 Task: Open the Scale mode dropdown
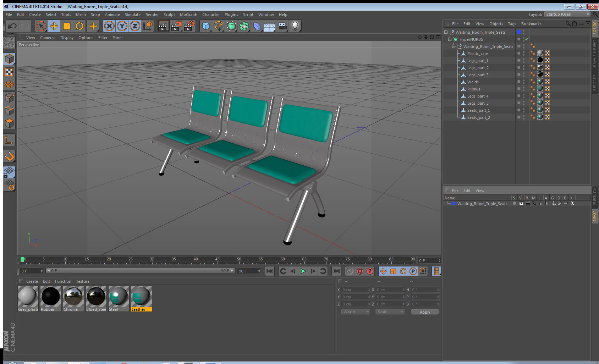[390, 312]
